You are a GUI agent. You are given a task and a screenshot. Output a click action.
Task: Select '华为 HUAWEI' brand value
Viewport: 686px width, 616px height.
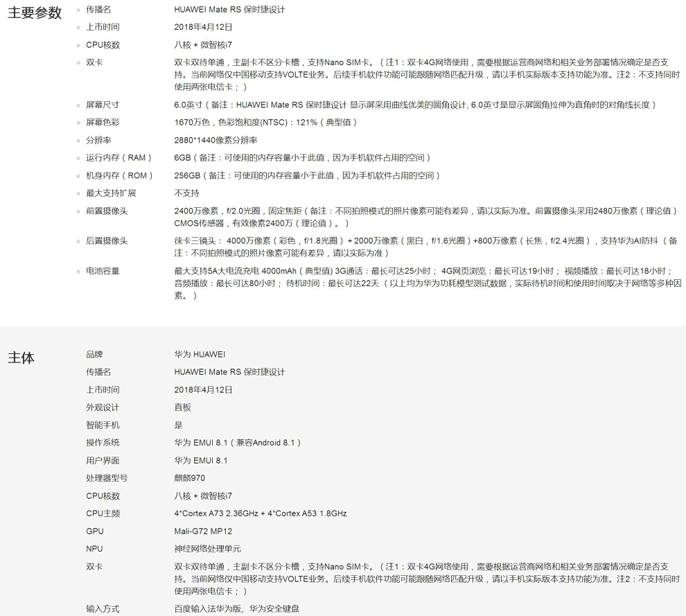tap(200, 354)
